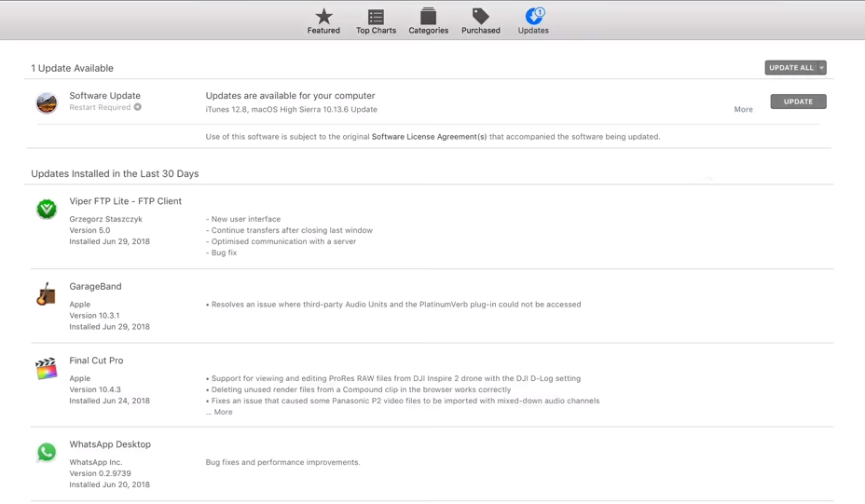Viewport: 865px width, 504px height.
Task: Click '1 Update Available' heading
Action: [73, 68]
